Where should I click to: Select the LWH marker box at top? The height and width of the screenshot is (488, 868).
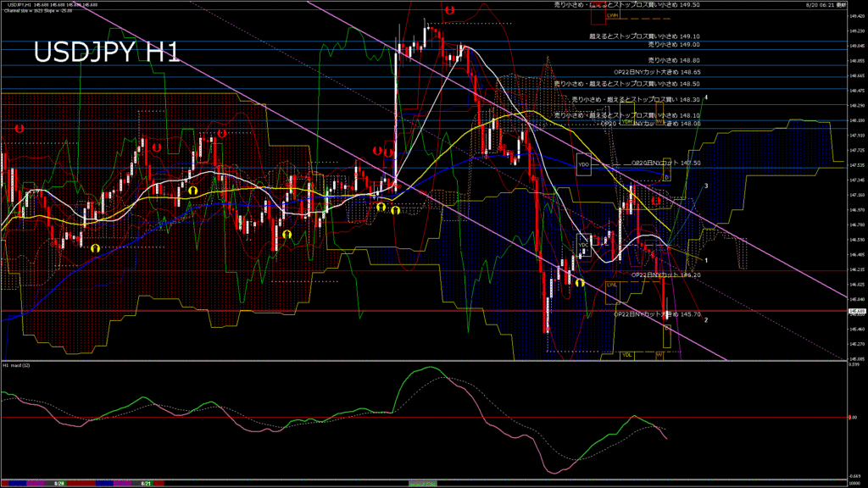click(612, 15)
